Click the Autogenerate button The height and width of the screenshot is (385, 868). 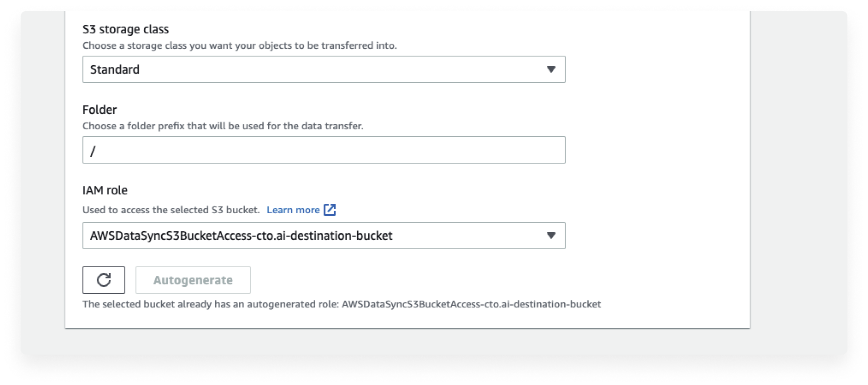(x=193, y=280)
